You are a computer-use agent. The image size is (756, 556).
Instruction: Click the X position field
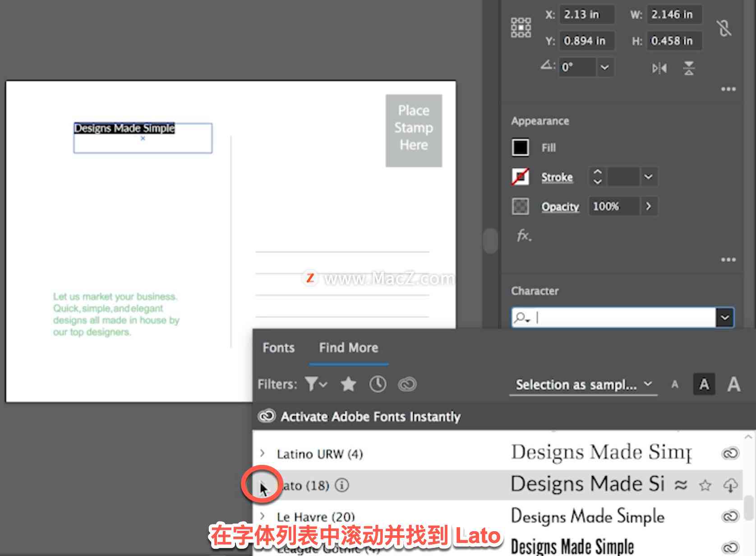tap(586, 14)
